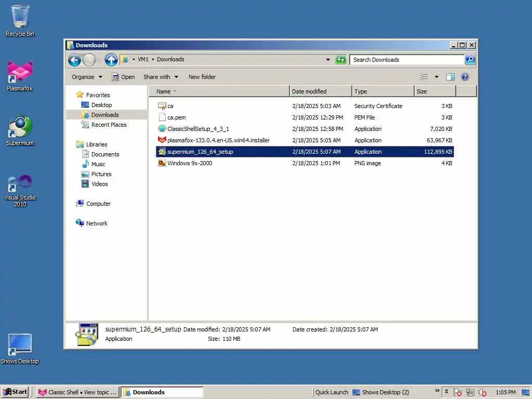The width and height of the screenshot is (532, 399).
Task: Select the ca certificate file icon
Action: 162,106
